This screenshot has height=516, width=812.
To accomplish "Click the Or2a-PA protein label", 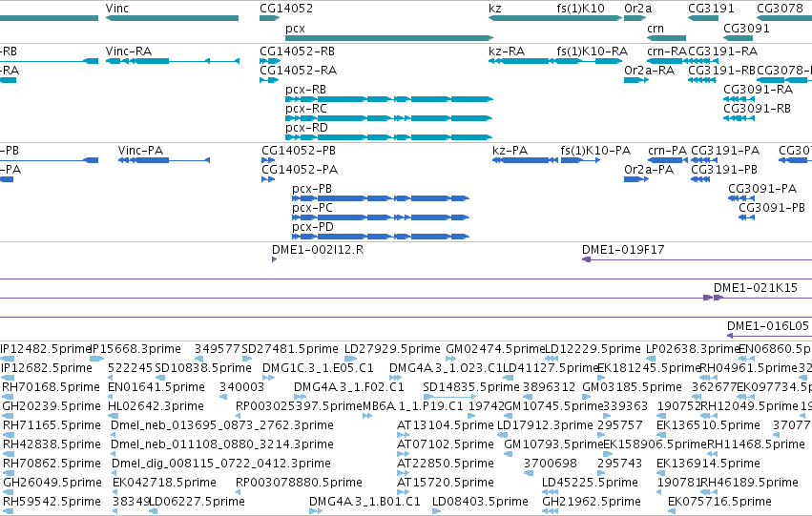I will coord(649,169).
